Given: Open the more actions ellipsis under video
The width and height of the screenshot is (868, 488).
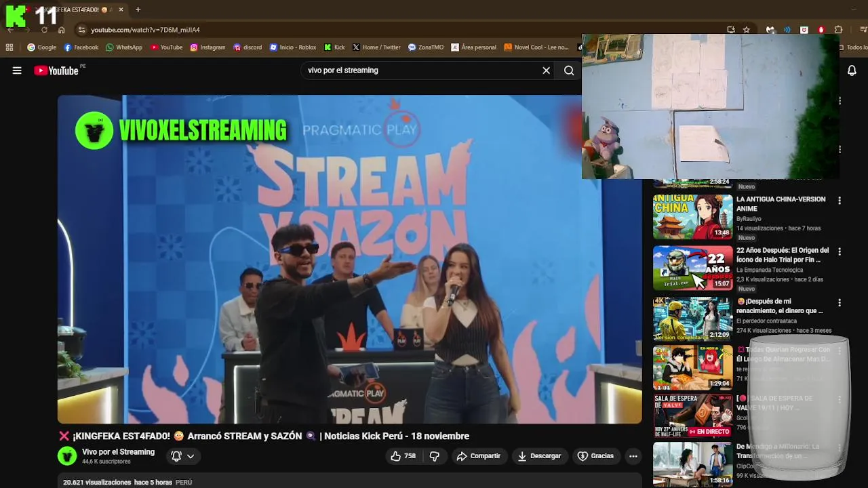Looking at the screenshot, I should click(633, 456).
